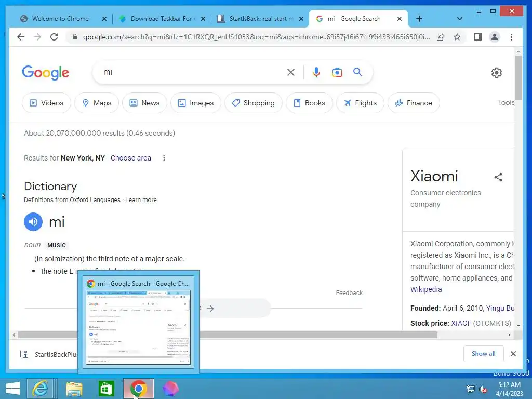Filter results by Flights
Screen dimensions: 532x399
pos(361,103)
